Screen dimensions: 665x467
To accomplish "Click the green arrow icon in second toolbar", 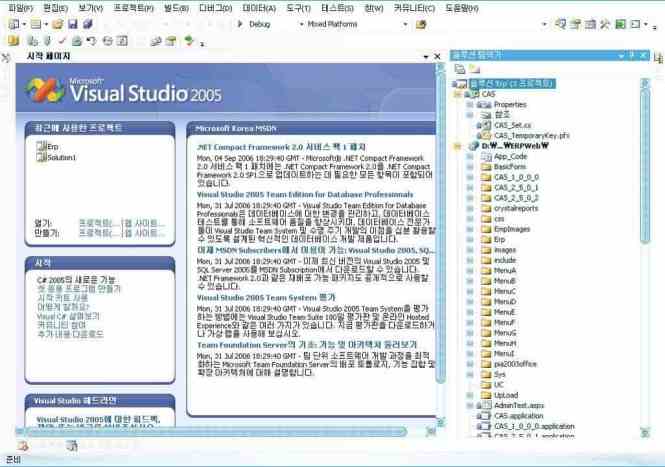I will tap(189, 41).
